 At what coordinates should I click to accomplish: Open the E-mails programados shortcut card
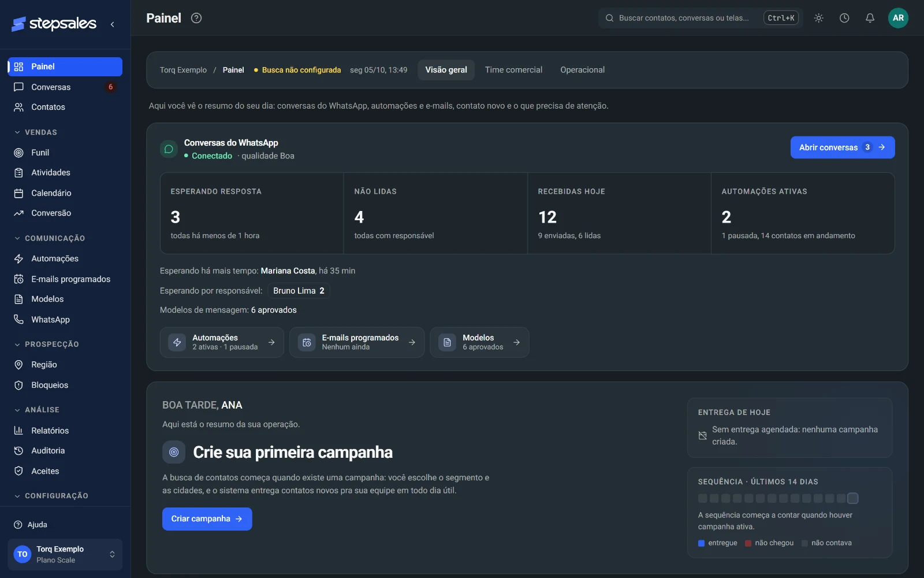coord(357,342)
